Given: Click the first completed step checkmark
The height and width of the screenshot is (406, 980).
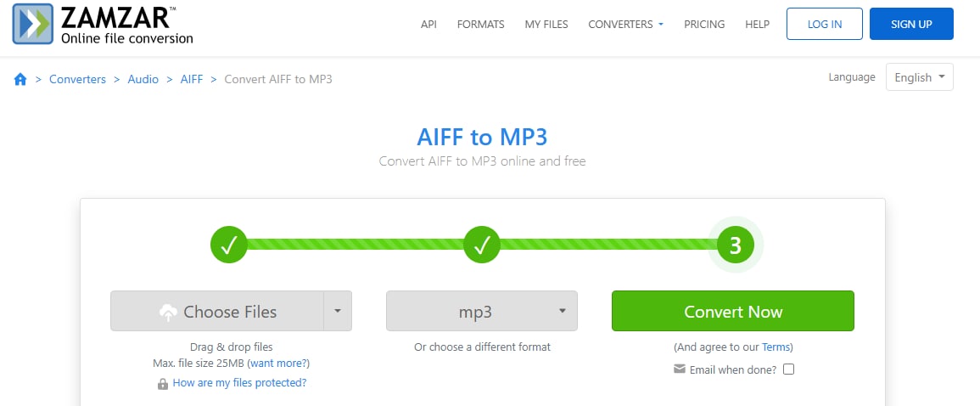Looking at the screenshot, I should pos(229,245).
